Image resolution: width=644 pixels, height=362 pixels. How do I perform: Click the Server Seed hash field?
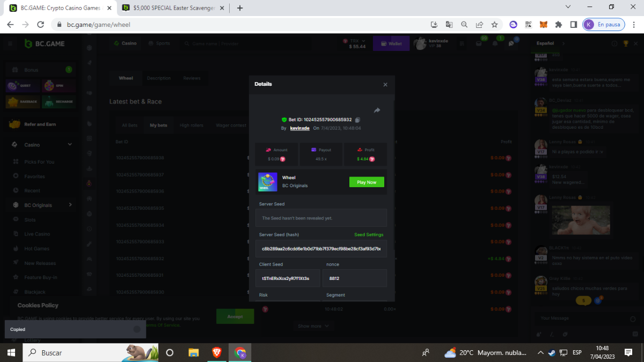click(321, 249)
